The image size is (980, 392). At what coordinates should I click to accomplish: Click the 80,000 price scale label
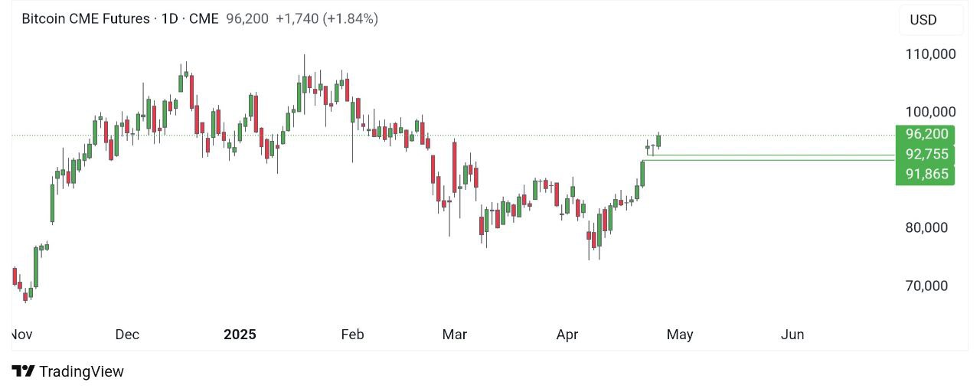[x=926, y=227]
